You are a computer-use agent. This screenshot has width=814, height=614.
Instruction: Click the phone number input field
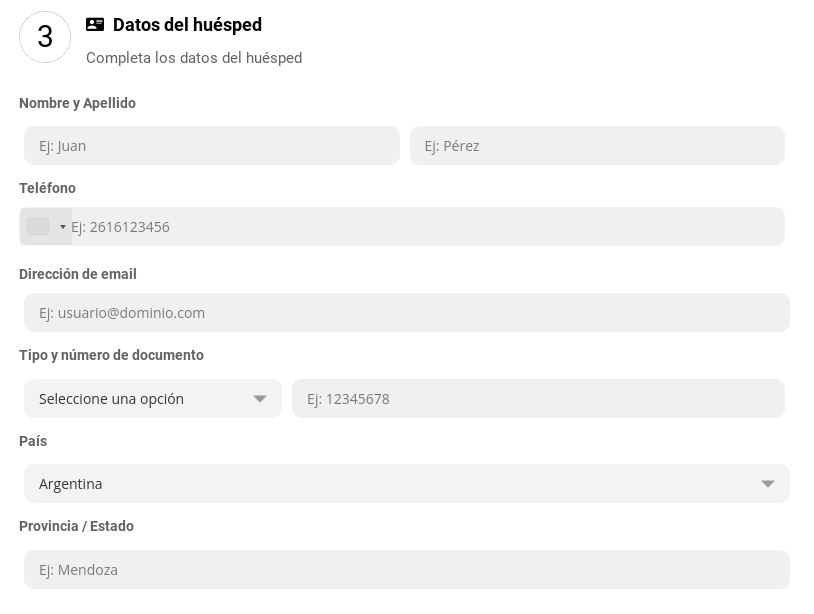(x=425, y=227)
